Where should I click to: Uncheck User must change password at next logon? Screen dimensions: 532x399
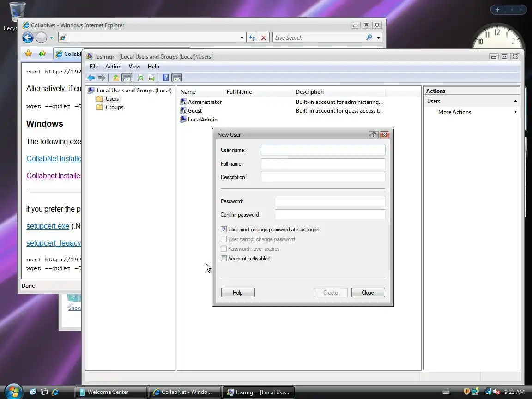(224, 230)
